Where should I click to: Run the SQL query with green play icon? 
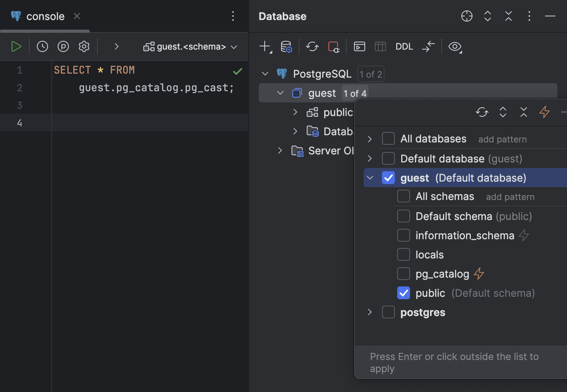(16, 46)
